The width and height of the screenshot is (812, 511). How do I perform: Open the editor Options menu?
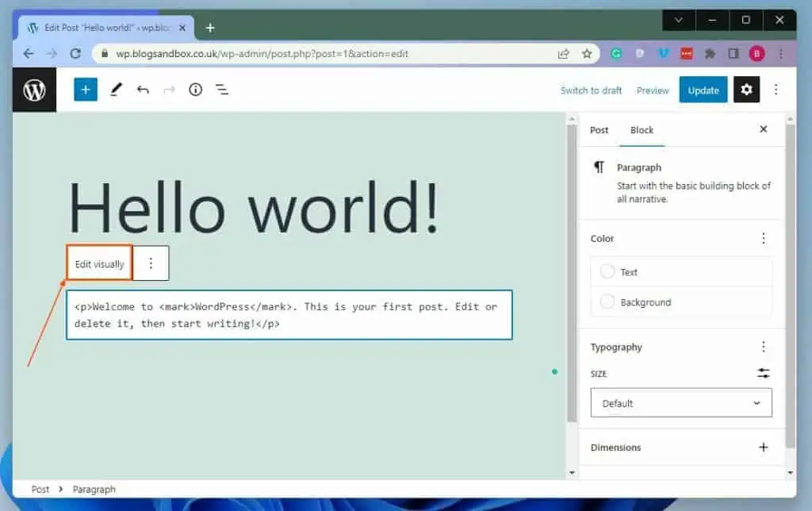click(776, 90)
